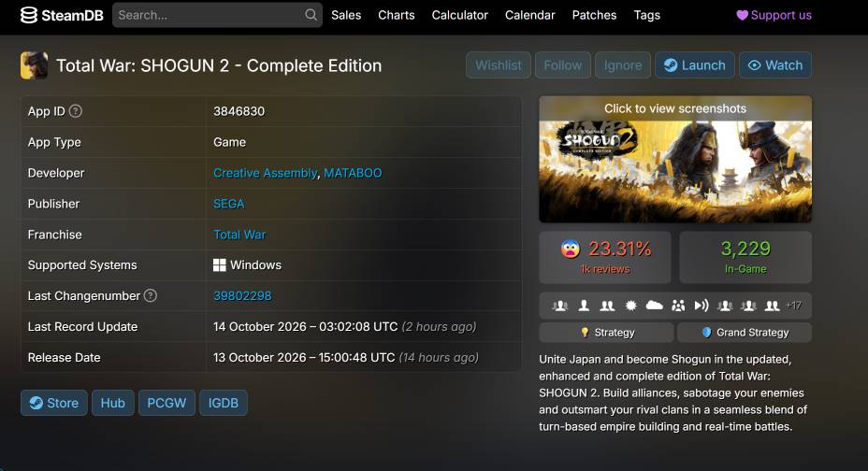Click the Windows logo in Supported Systems

pos(219,265)
